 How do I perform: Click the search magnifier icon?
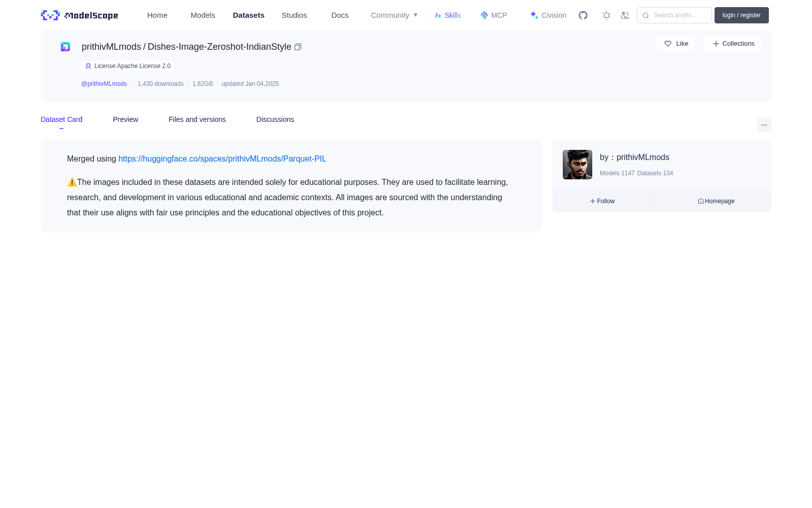point(646,15)
